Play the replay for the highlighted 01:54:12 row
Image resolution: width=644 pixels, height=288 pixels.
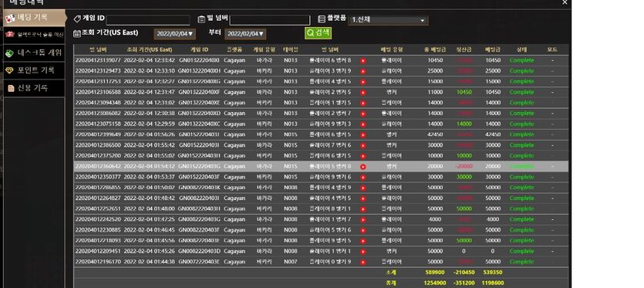click(363, 167)
